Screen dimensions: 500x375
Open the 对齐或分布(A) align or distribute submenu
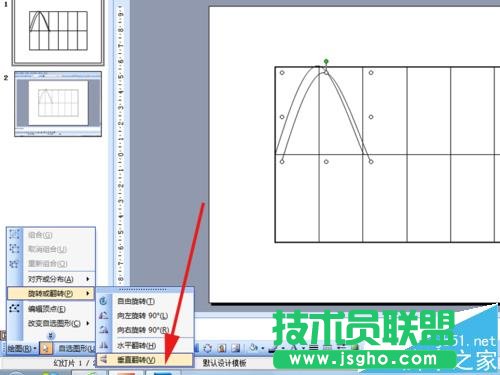51,279
